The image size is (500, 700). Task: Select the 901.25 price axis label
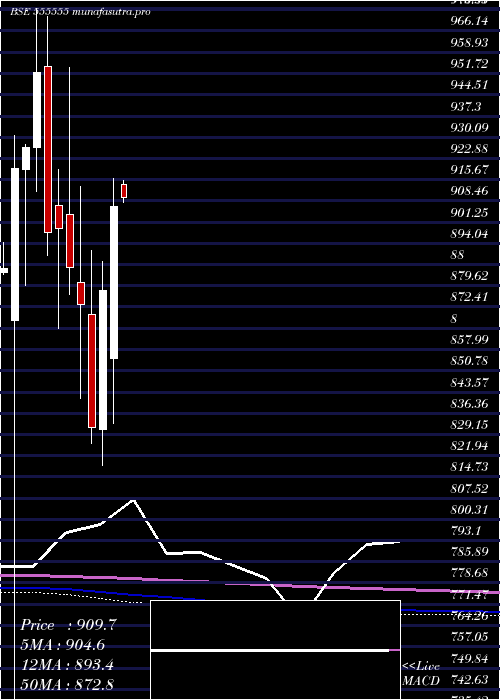[x=469, y=213]
